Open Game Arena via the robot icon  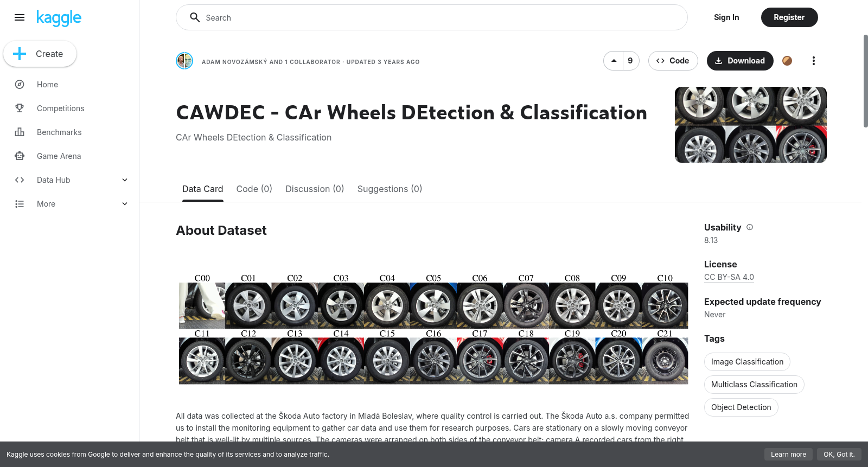coord(20,156)
